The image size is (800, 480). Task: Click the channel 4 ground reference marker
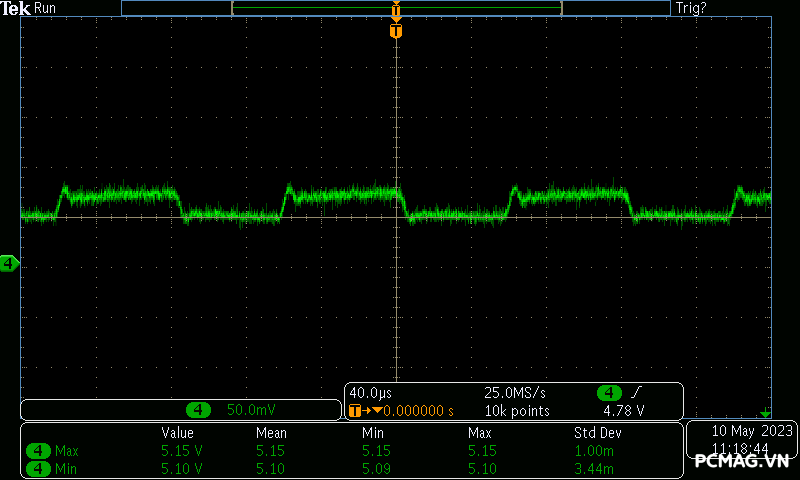tap(10, 264)
